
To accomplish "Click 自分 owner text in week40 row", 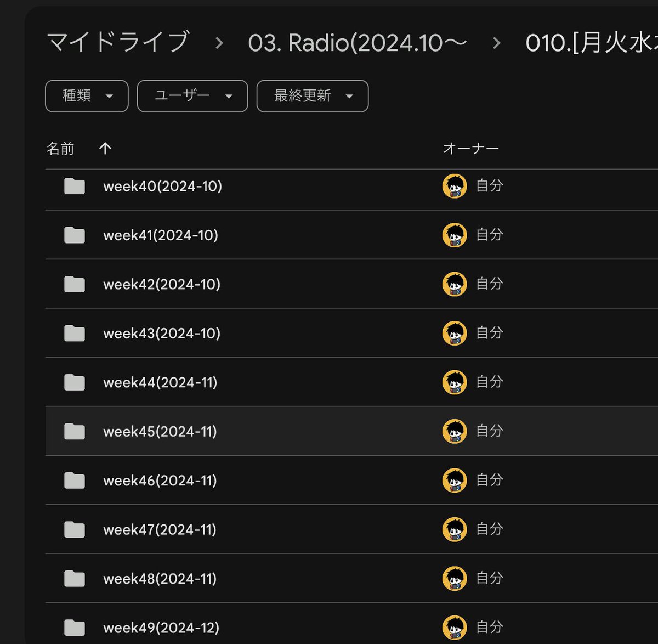I will click(490, 185).
